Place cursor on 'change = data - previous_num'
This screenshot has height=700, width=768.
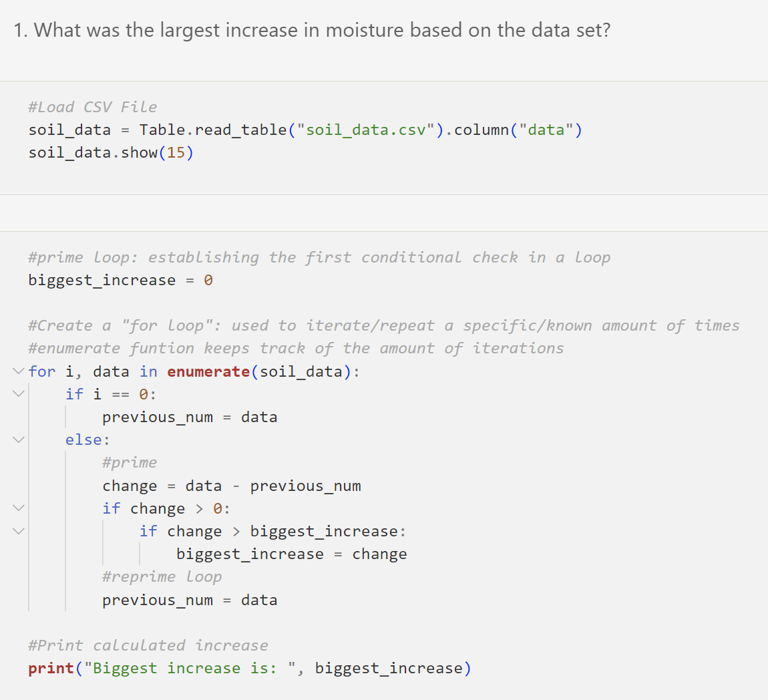(232, 486)
